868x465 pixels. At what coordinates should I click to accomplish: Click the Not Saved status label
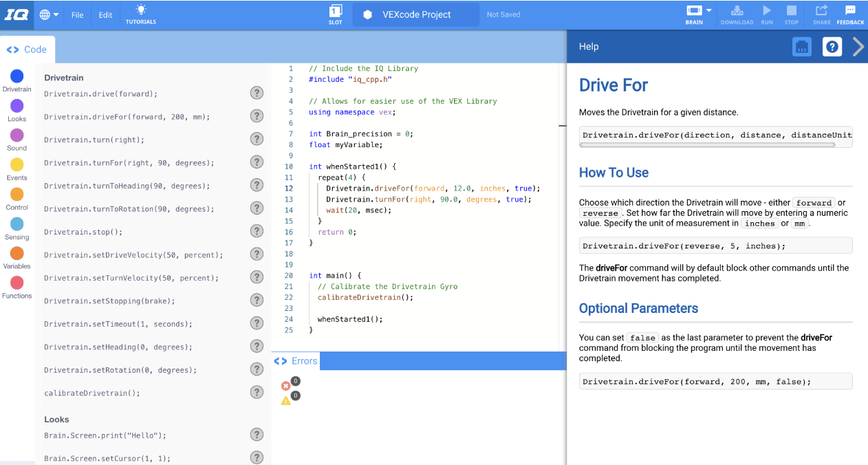click(503, 14)
